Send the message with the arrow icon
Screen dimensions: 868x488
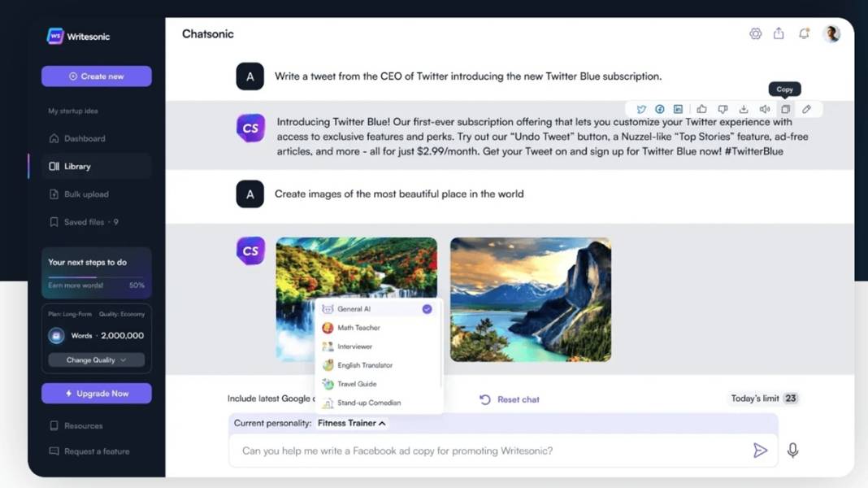(x=760, y=451)
